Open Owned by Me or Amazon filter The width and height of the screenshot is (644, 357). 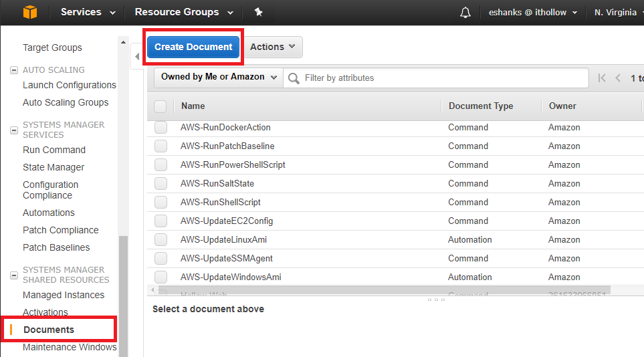tap(219, 78)
